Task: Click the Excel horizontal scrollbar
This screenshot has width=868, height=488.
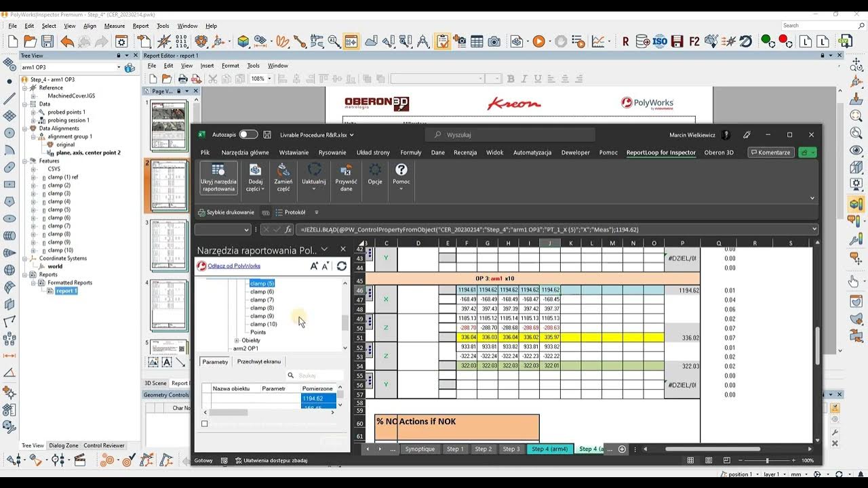Action: (712, 449)
